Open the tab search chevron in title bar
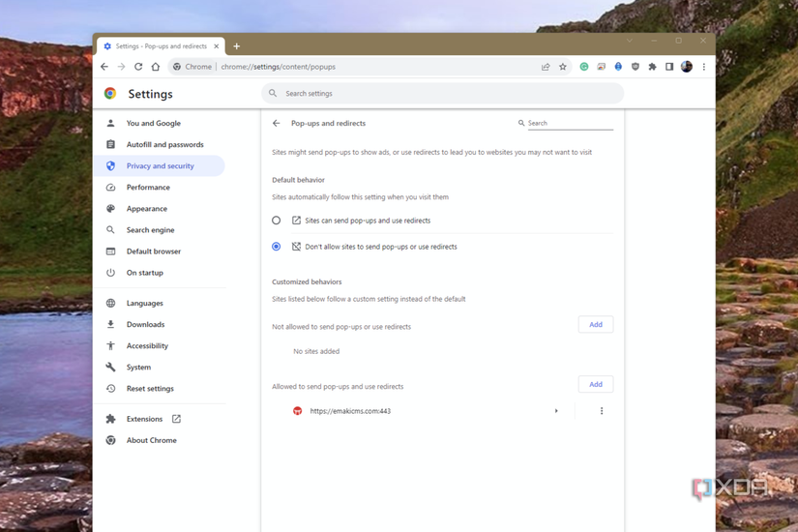The image size is (798, 532). 630,41
